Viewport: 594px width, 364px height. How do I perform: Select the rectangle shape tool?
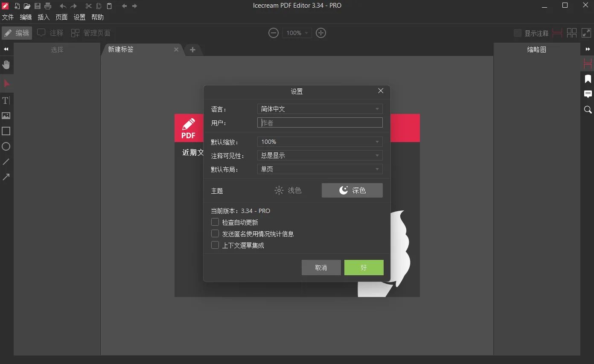(x=6, y=131)
